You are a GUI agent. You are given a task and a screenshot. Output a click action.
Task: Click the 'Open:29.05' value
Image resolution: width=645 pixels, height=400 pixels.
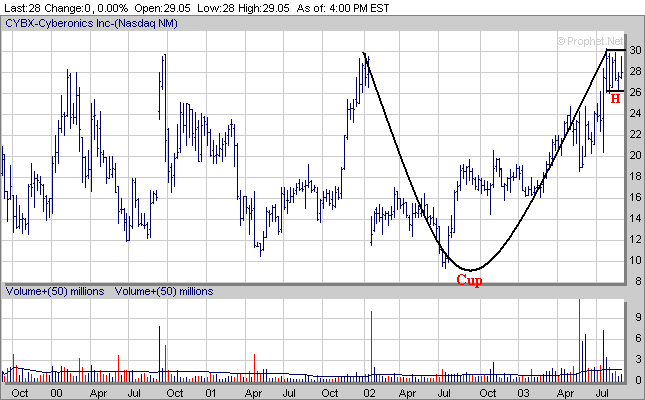click(162, 8)
